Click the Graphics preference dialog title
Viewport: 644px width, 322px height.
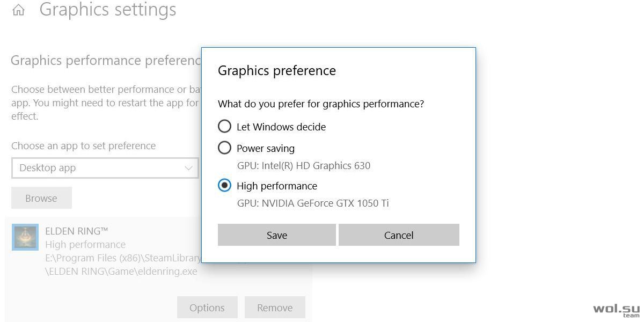(277, 70)
